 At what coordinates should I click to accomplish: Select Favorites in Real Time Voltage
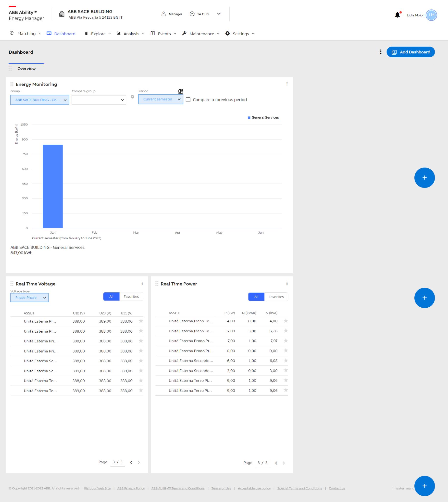click(x=131, y=297)
